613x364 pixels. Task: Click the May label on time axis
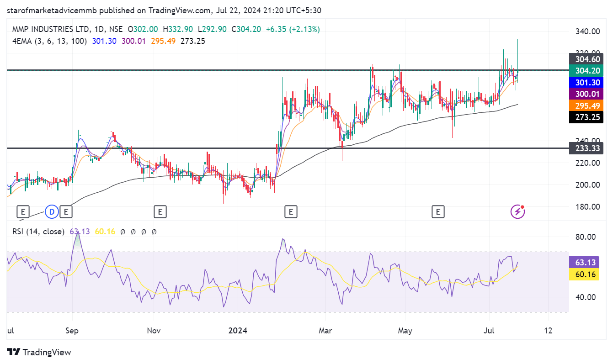pos(405,330)
